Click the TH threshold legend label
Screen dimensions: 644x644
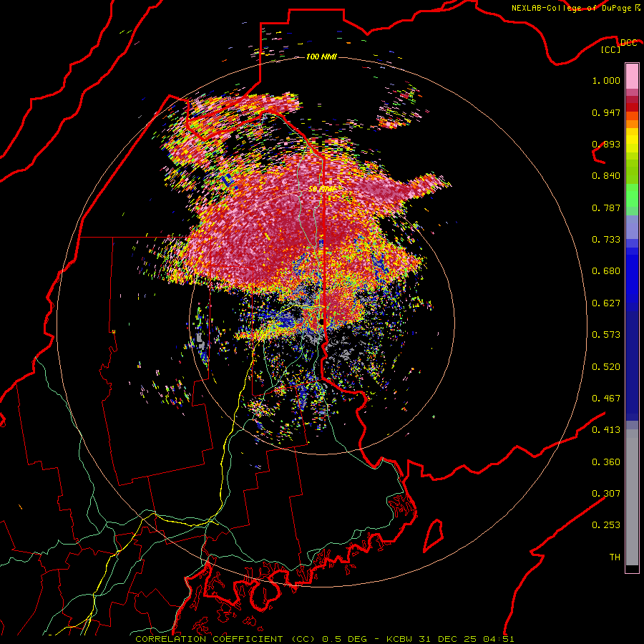pos(615,557)
